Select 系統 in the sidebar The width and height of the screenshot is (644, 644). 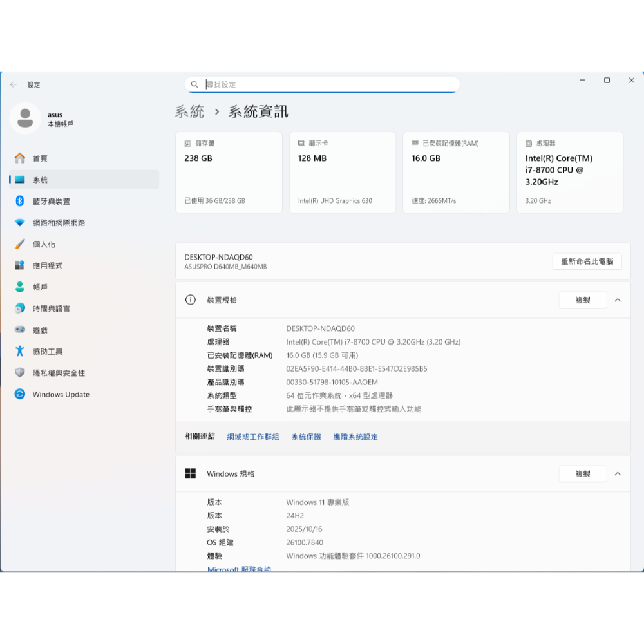[84, 180]
